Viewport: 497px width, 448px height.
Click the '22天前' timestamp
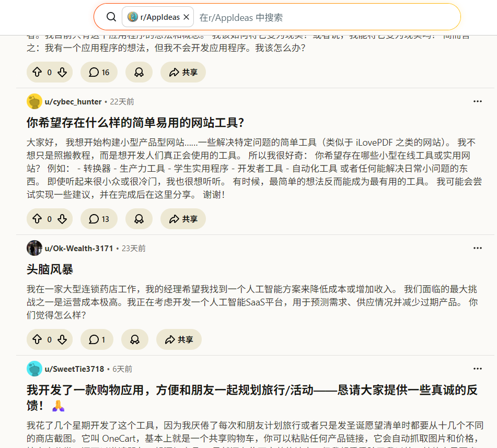tap(122, 102)
